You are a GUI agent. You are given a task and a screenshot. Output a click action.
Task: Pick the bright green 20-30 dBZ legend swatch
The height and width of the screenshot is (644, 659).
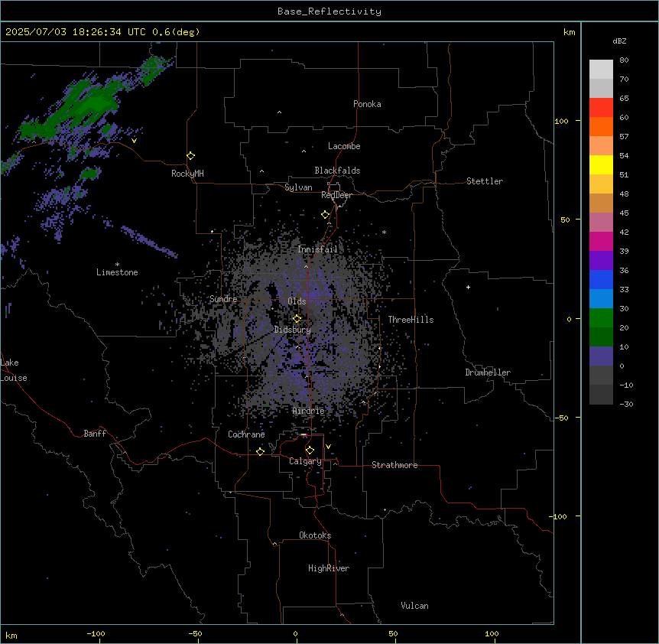(601, 318)
